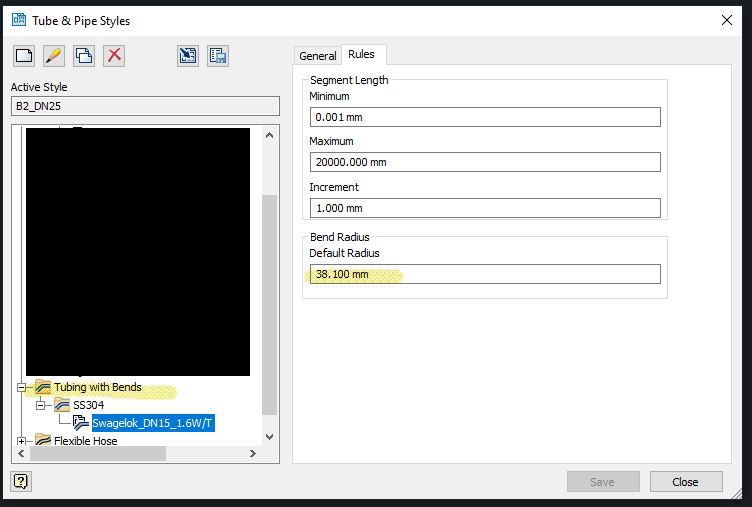Image resolution: width=752 pixels, height=507 pixels.
Task: Click the Edit style pencil icon
Action: click(x=54, y=56)
